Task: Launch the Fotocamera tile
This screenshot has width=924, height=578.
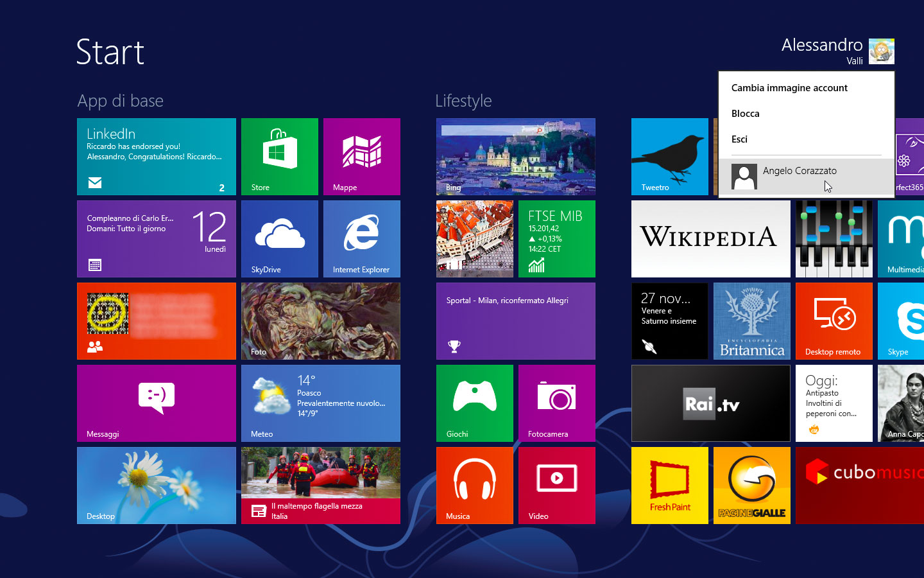Action: (557, 403)
